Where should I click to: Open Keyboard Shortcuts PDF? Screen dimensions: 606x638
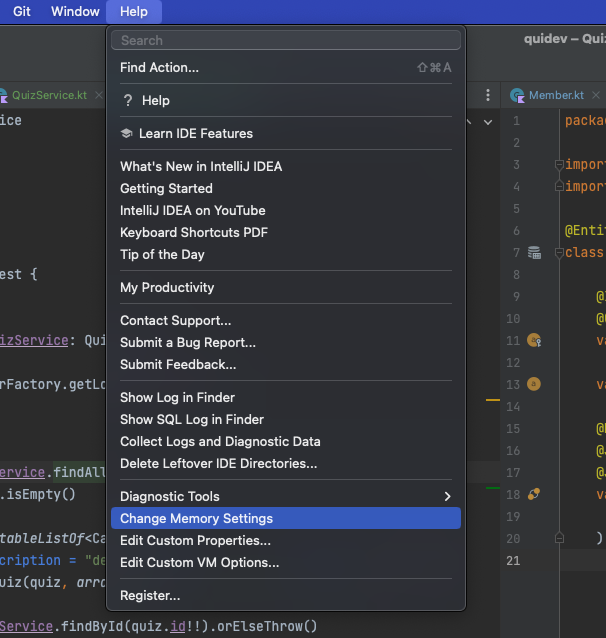click(x=286, y=232)
